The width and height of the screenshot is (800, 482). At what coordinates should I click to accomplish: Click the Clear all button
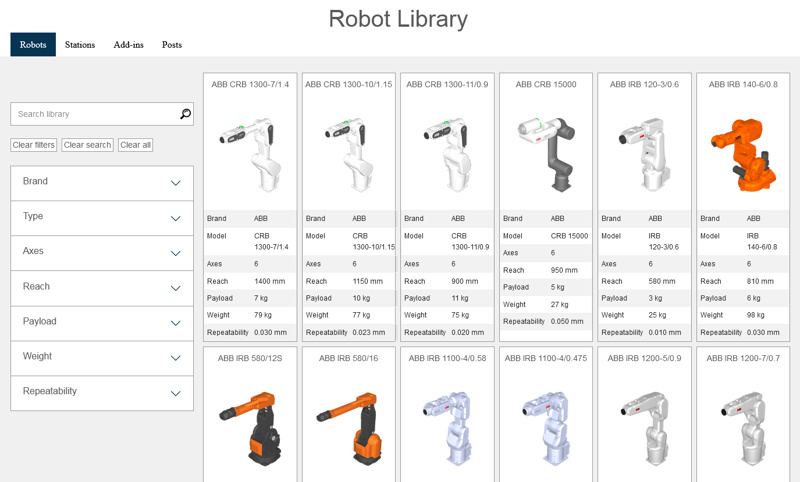click(x=136, y=145)
